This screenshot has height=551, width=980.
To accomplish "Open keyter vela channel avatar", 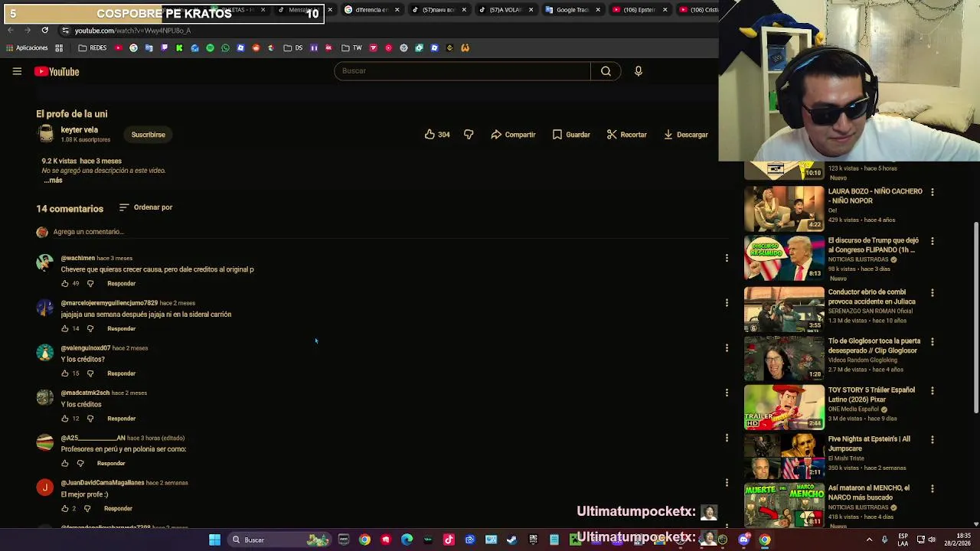I will click(x=46, y=135).
